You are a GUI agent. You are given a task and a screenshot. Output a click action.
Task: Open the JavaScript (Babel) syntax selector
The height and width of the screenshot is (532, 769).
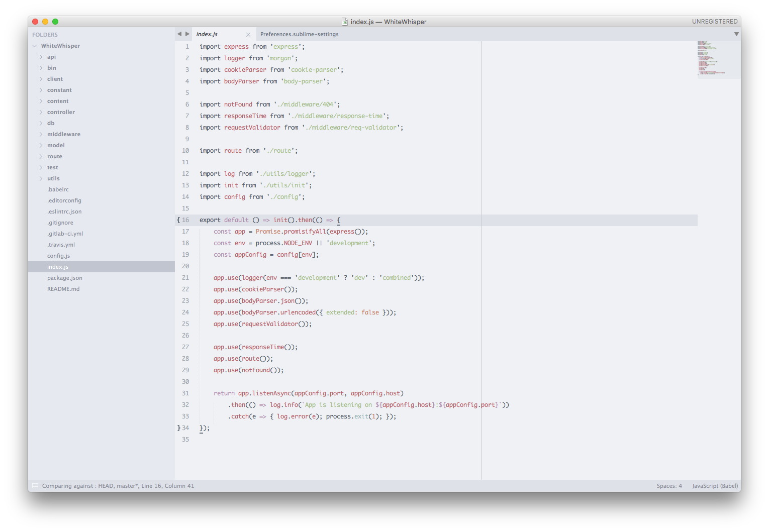pyautogui.click(x=715, y=486)
